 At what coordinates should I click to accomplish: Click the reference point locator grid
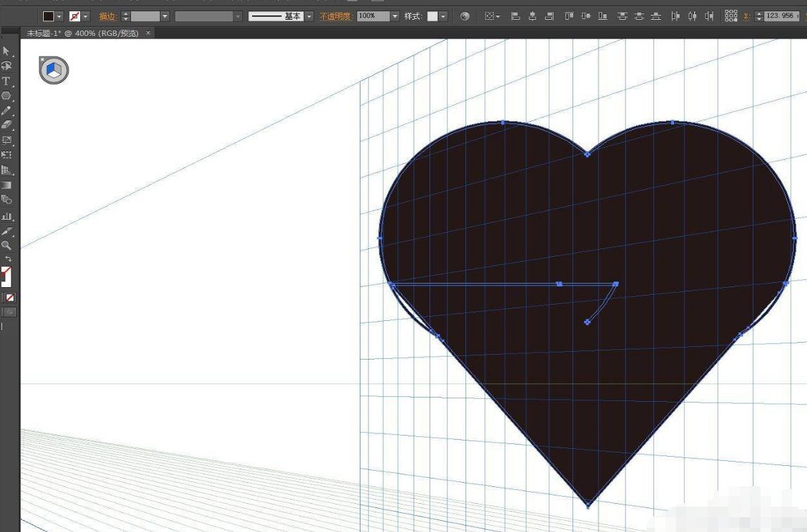point(731,16)
